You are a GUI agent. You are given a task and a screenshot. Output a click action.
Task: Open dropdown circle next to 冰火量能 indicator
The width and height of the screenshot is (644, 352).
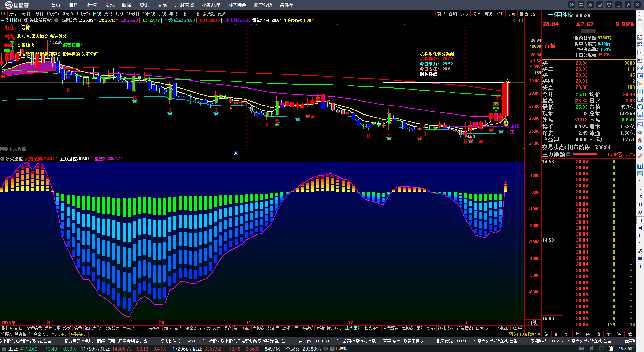2,159
